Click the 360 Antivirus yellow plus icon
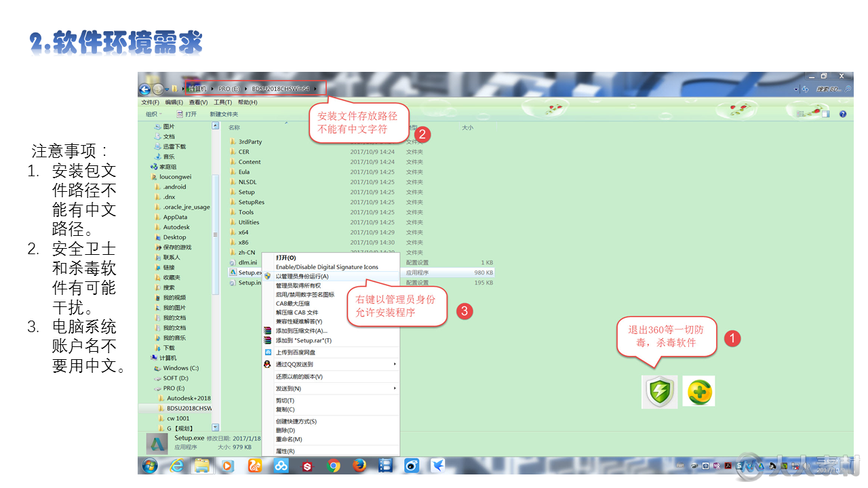This screenshot has width=868, height=488. (x=698, y=391)
